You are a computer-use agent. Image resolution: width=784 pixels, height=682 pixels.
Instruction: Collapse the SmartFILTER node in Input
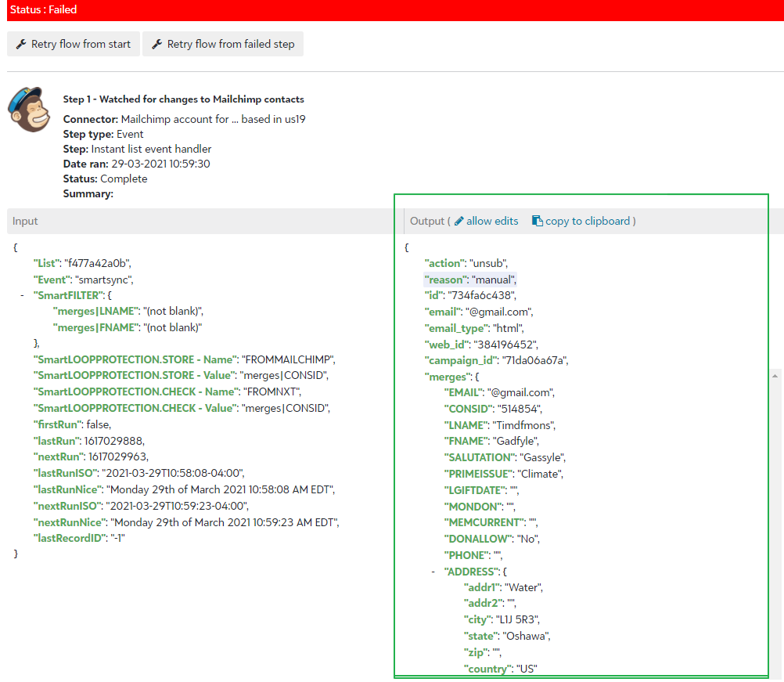[x=22, y=295]
